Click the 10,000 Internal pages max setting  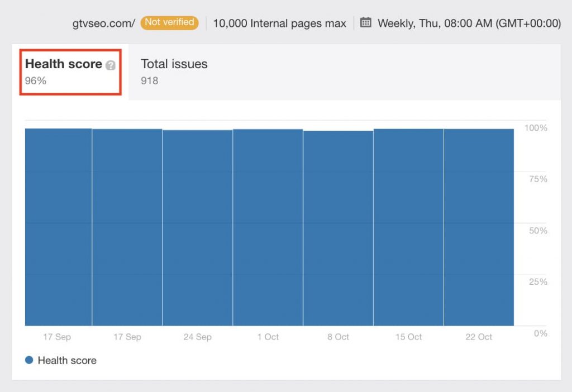pos(278,23)
